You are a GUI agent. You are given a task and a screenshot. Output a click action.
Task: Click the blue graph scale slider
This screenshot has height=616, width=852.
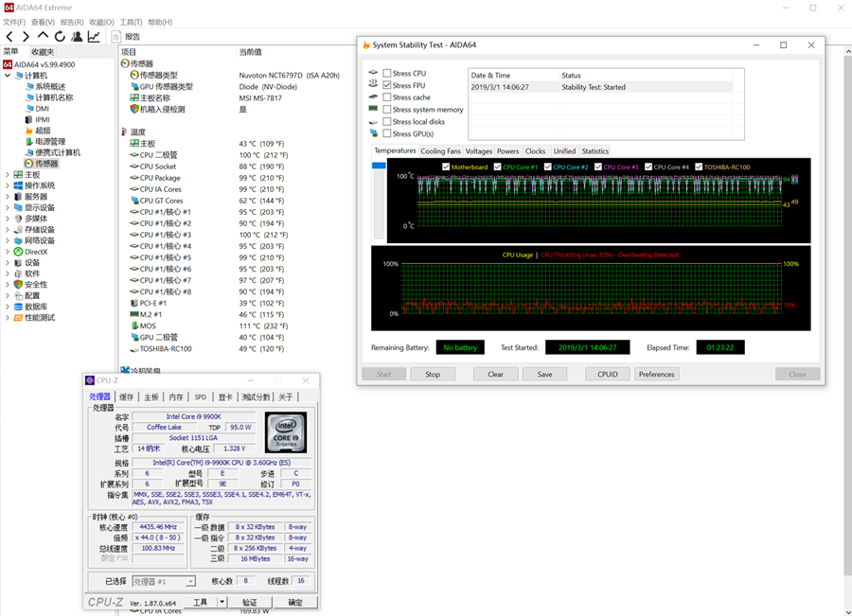click(x=379, y=167)
